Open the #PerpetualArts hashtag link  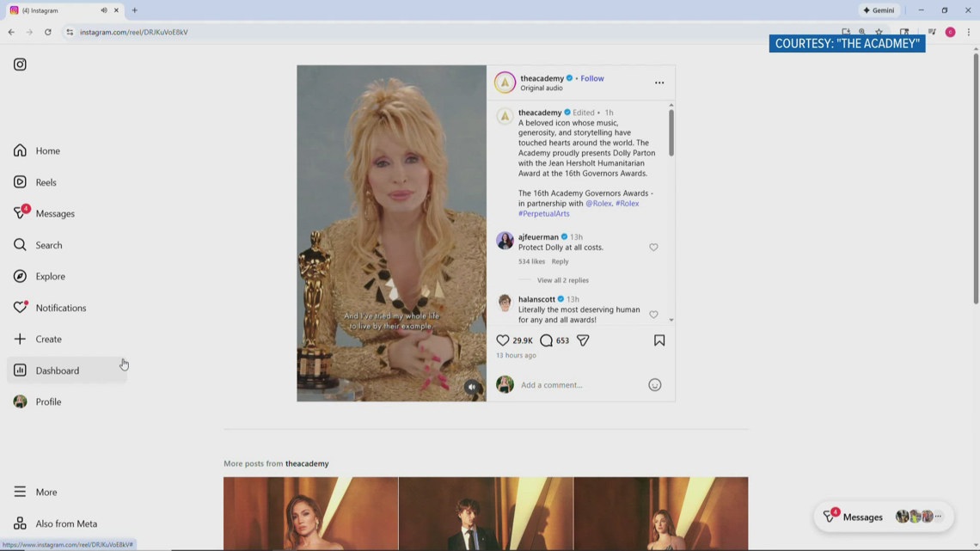pyautogui.click(x=543, y=213)
